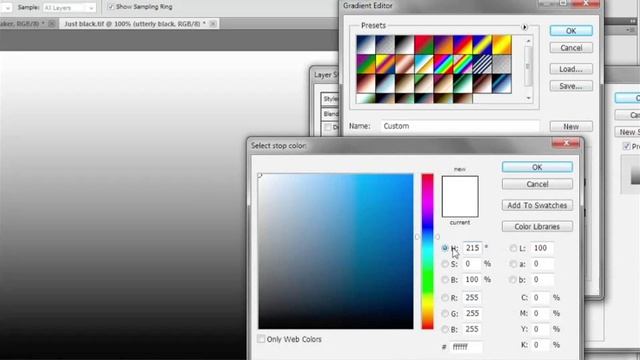Viewport: 640px width, 360px height.
Task: Click Cancel in the Select stop color dialog
Action: tap(537, 184)
